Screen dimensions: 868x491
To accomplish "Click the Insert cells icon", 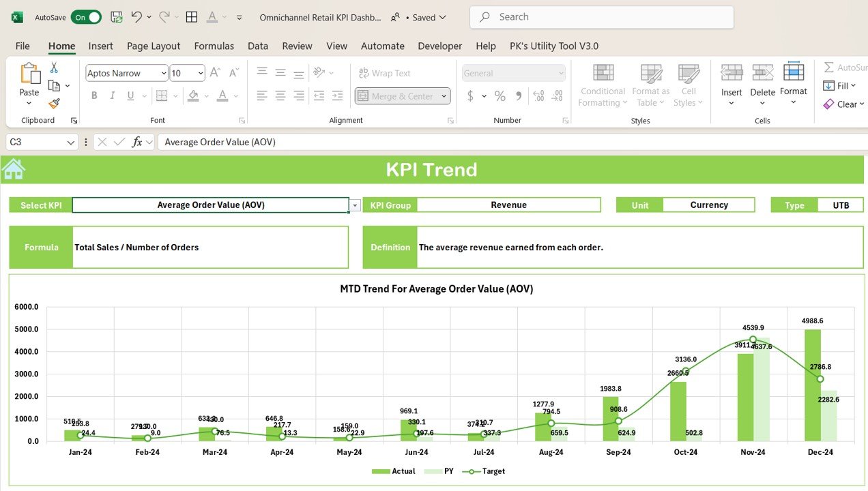I will 732,74.
